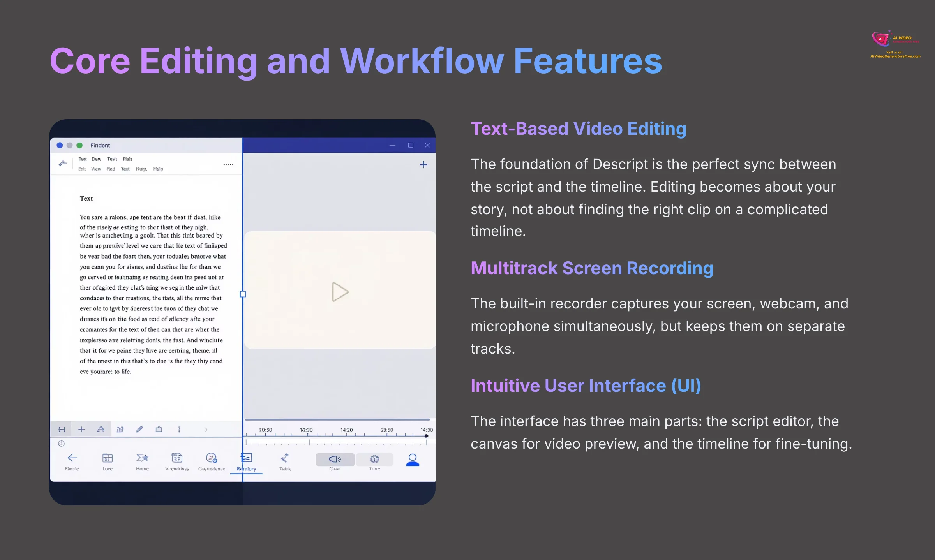The height and width of the screenshot is (560, 935).
Task: Open the five-dot overflow menu
Action: coord(228,164)
